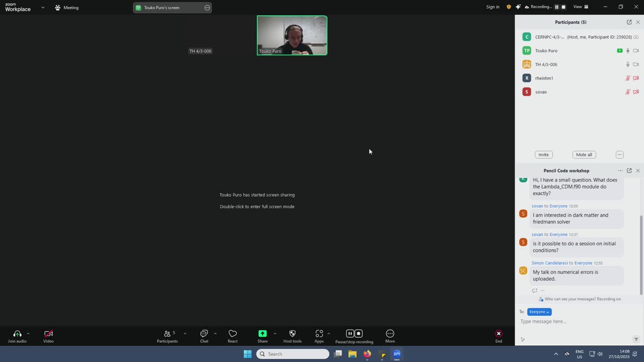Open Host tools shield icon

pyautogui.click(x=292, y=334)
